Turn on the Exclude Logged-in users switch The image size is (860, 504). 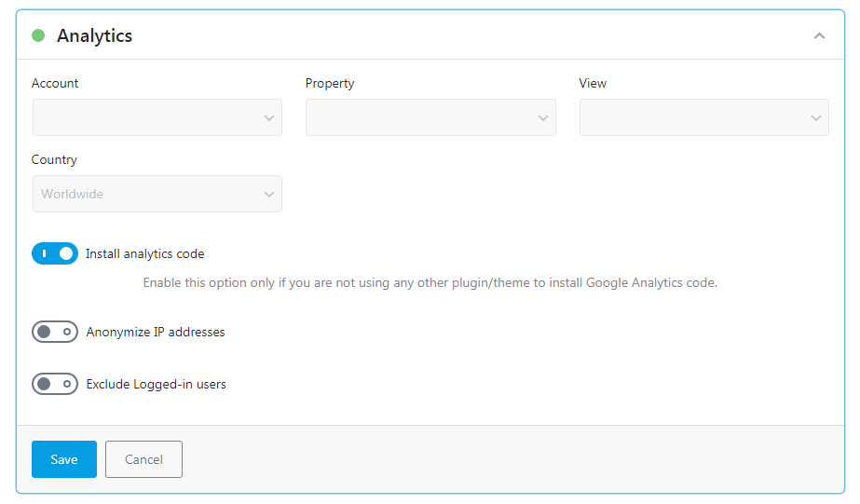(x=55, y=384)
